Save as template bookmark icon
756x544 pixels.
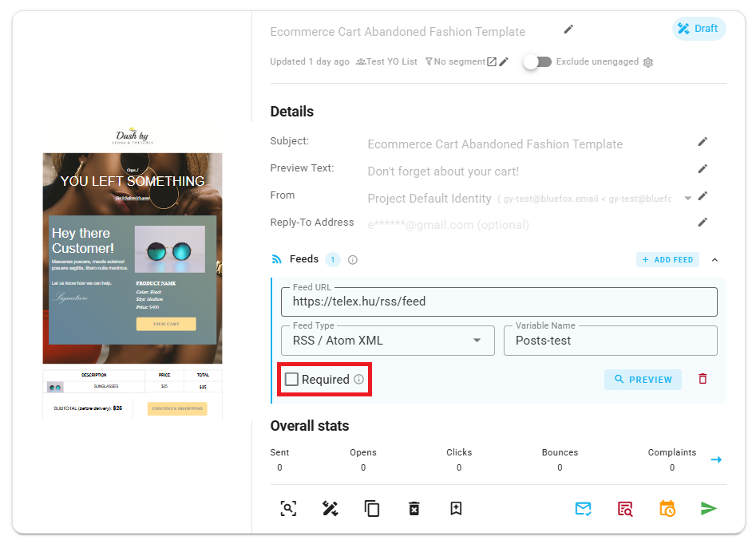[x=456, y=508]
